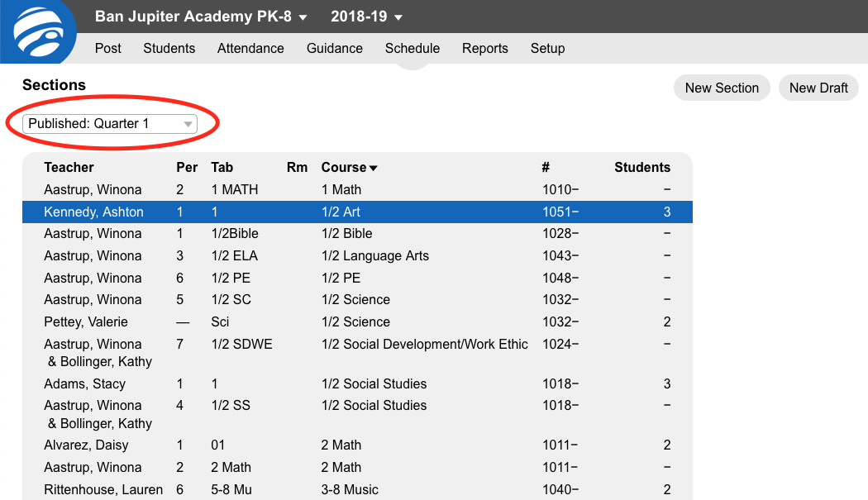The image size is (868, 500).
Task: Click the Jupiter planet logo icon
Action: pos(39,31)
